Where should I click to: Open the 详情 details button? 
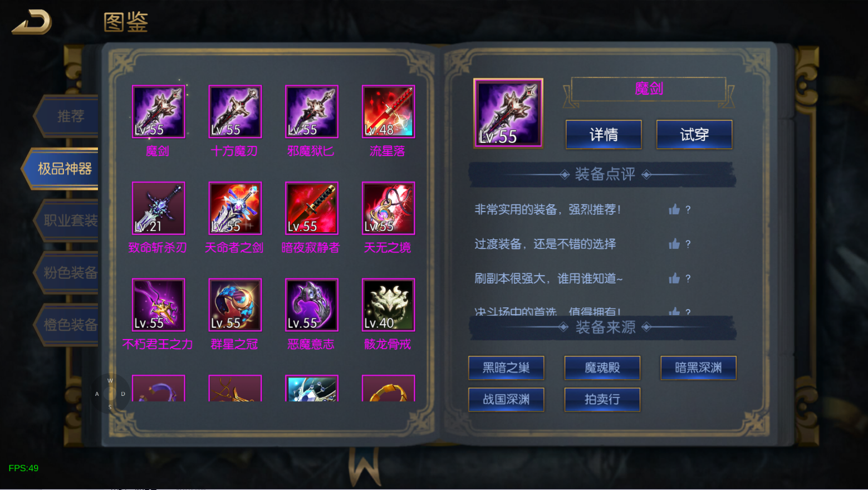click(604, 135)
